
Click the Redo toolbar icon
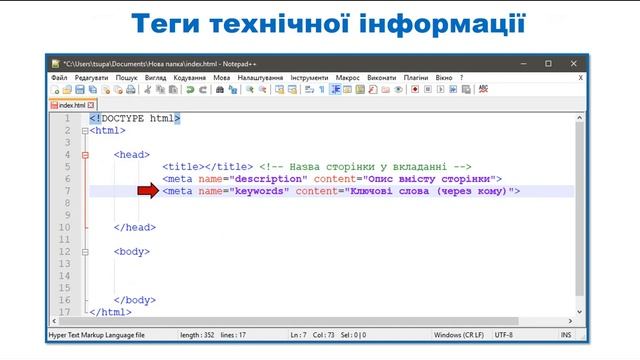[202, 89]
